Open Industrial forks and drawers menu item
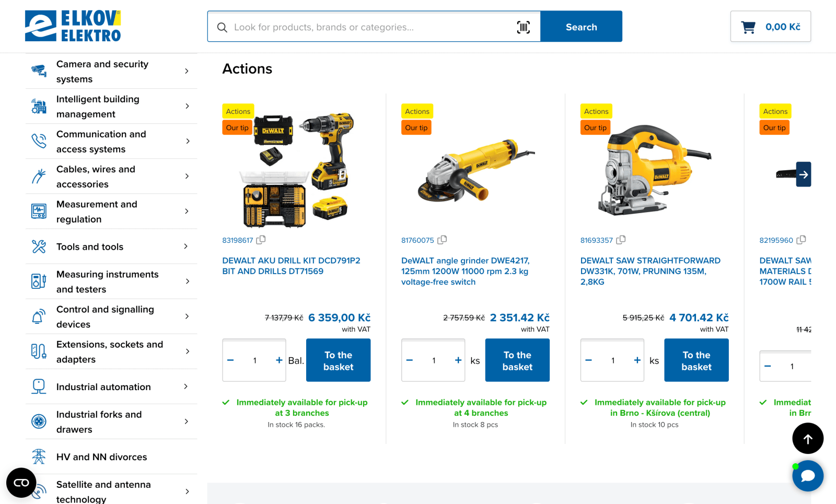 pyautogui.click(x=99, y=422)
